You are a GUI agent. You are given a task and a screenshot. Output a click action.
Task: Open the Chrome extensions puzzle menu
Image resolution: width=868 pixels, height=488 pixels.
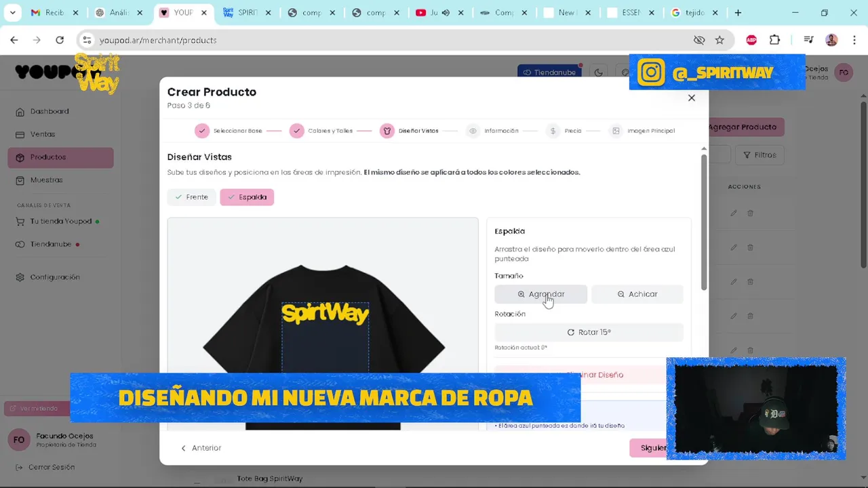click(x=774, y=40)
